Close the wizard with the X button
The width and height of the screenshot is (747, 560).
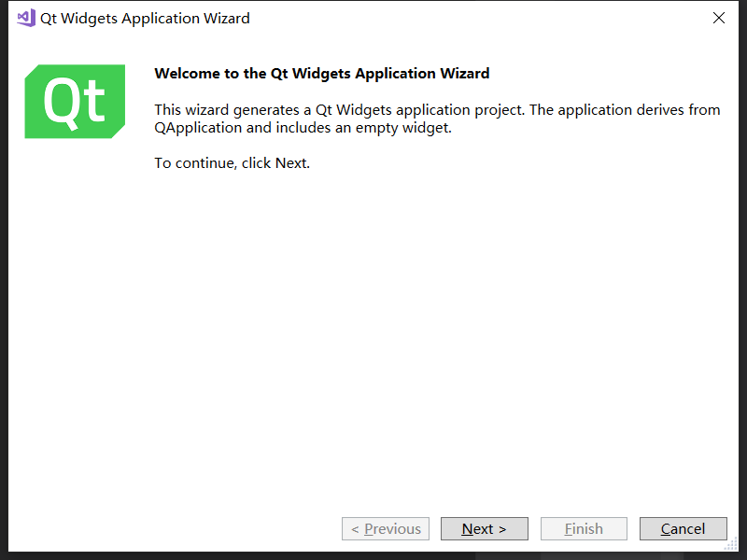tap(718, 18)
